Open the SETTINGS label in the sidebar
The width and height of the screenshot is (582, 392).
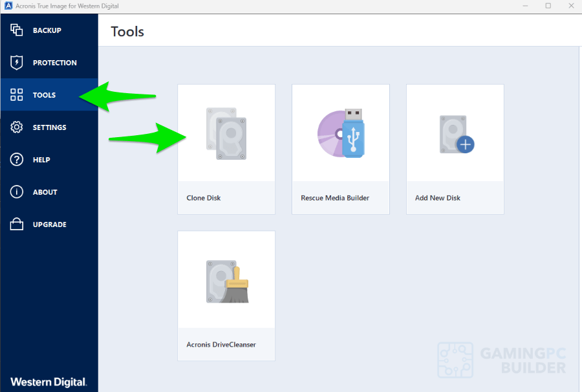49,127
